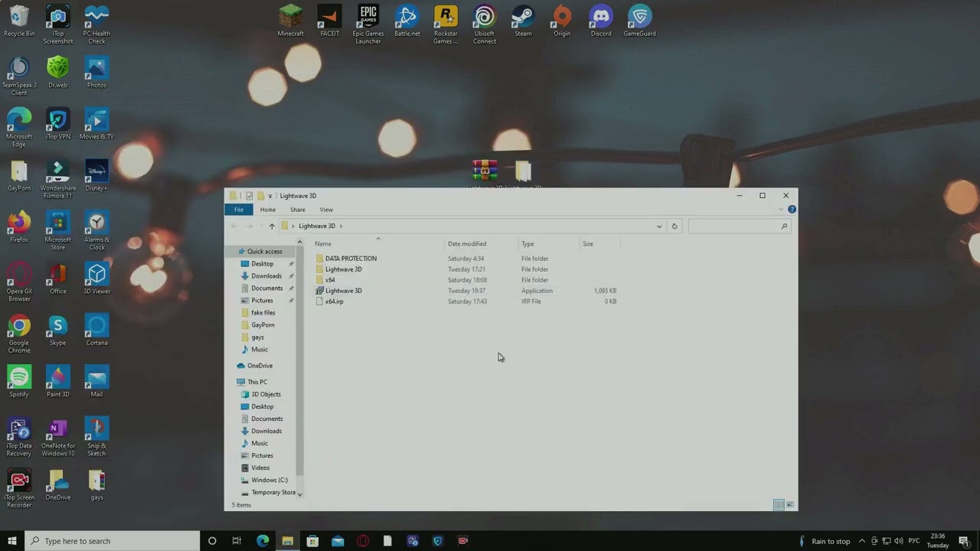980x551 pixels.
Task: Select the Lightwave 3D Application file
Action: 466,291
